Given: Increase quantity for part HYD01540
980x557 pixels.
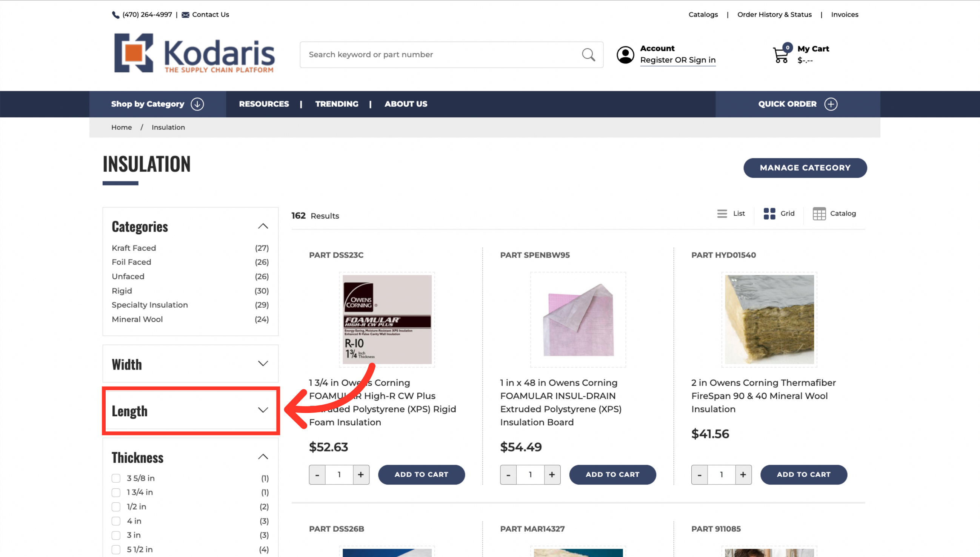Looking at the screenshot, I should pos(743,474).
